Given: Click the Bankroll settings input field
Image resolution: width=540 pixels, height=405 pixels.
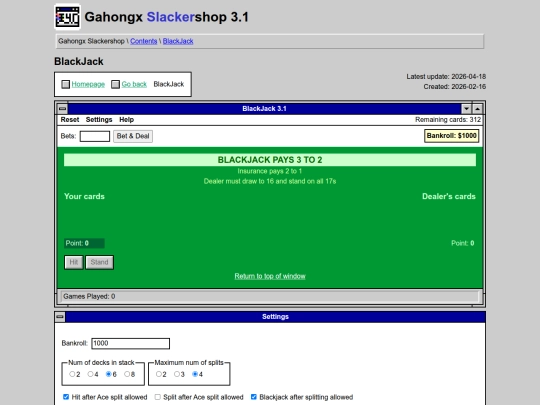Looking at the screenshot, I should click(x=131, y=343).
